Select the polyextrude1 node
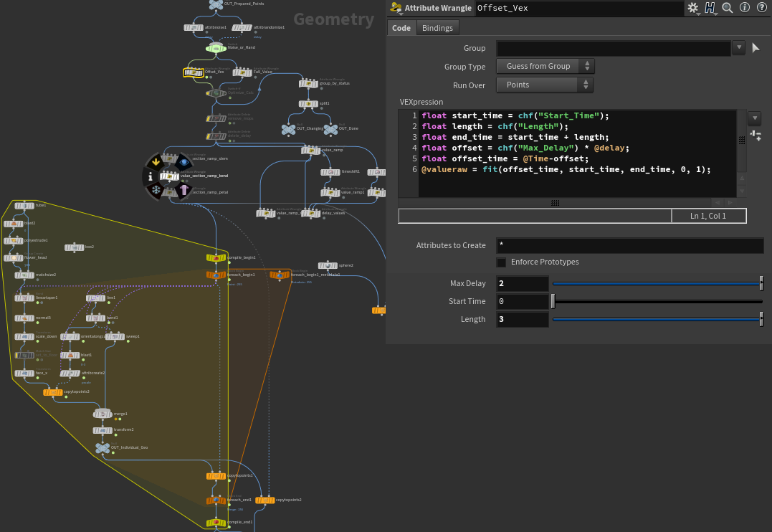This screenshot has height=532, width=772. point(14,240)
